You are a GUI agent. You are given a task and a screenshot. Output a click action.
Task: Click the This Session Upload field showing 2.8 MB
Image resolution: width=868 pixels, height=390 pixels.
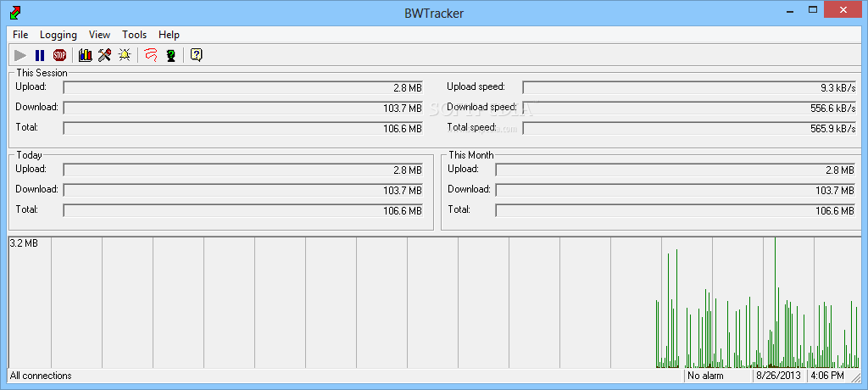coord(243,87)
